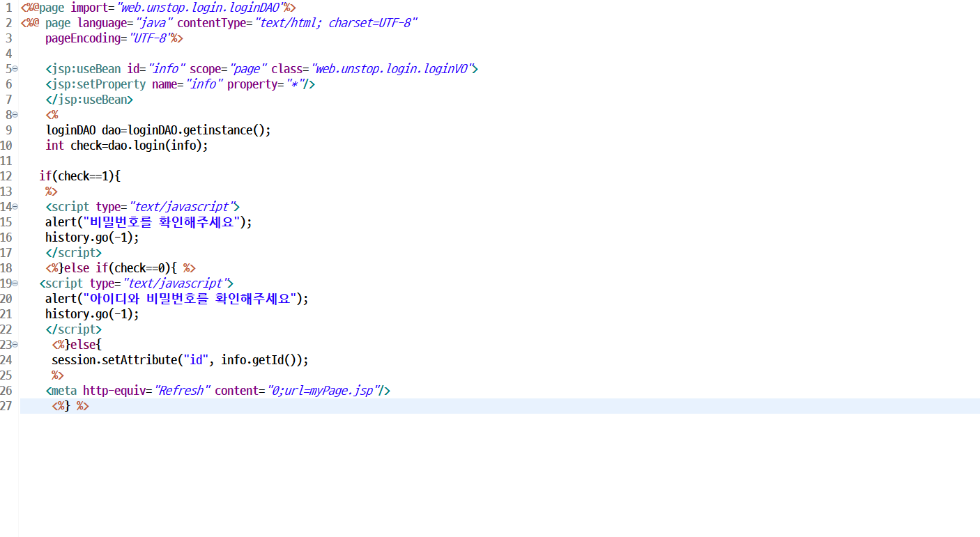Collapse the script block fold on line 19
The height and width of the screenshot is (537, 980).
15,283
